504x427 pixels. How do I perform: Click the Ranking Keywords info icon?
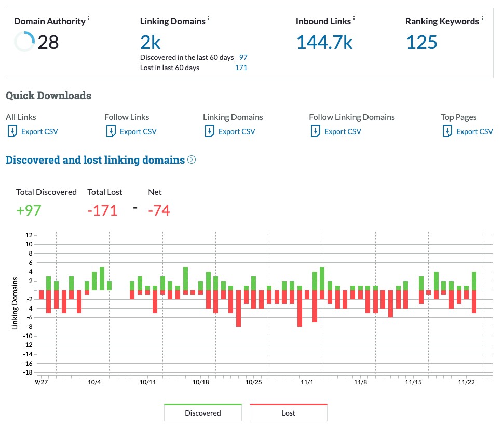pyautogui.click(x=482, y=19)
